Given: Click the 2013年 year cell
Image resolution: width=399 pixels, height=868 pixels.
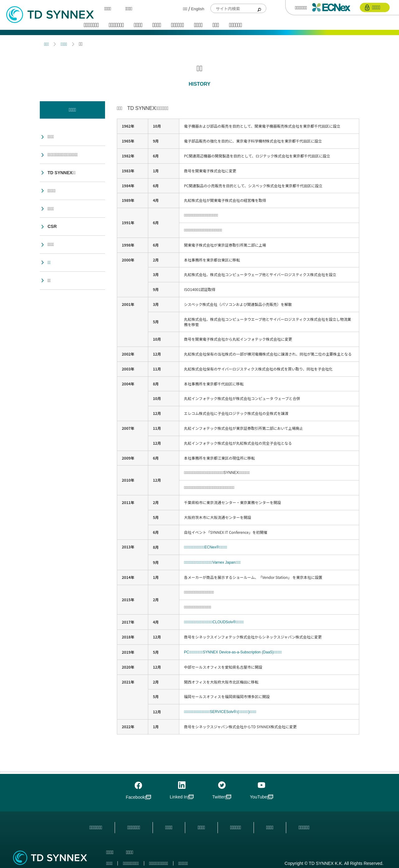Looking at the screenshot, I should pos(132,555).
